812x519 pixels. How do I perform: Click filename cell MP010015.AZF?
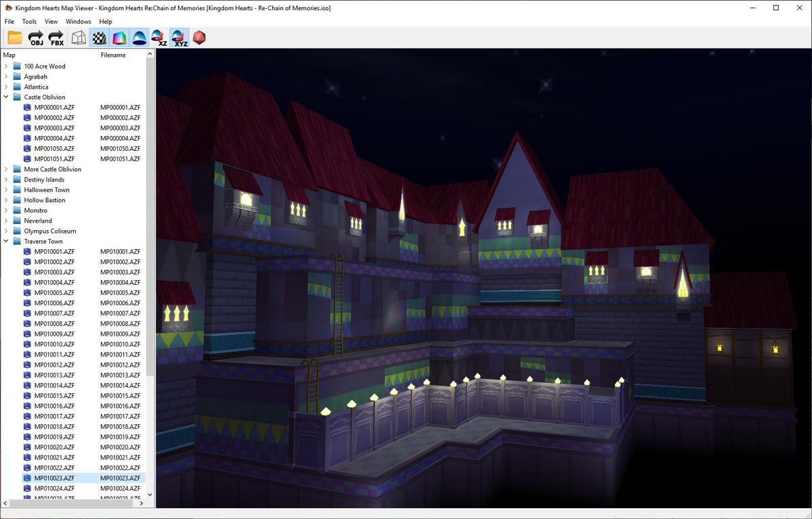click(120, 395)
